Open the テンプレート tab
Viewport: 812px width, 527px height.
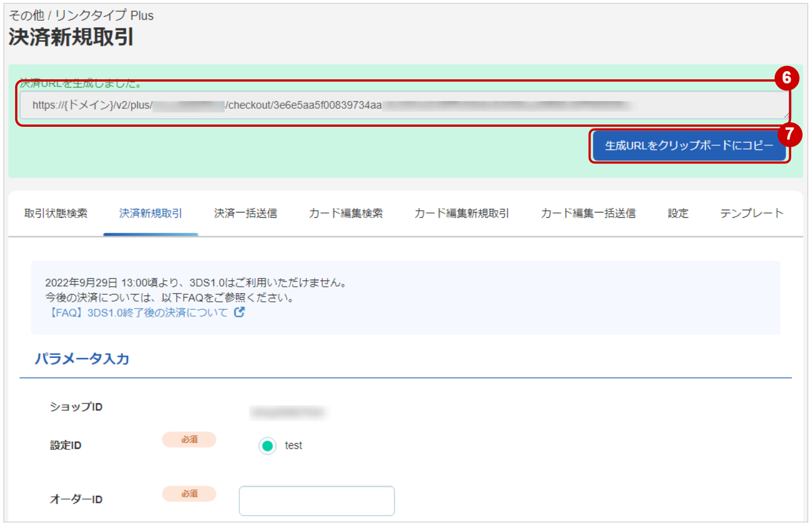[751, 213]
